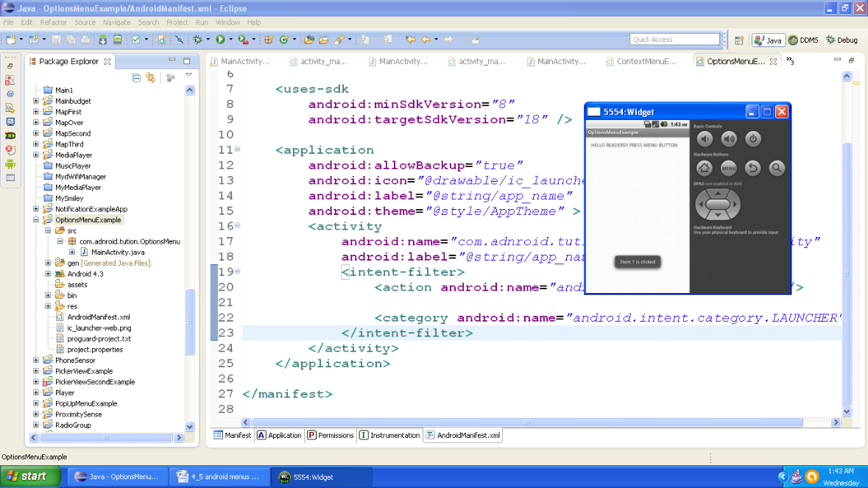Click the Back navigation arrow in toolbar
The width and height of the screenshot is (868, 488).
coord(426,39)
